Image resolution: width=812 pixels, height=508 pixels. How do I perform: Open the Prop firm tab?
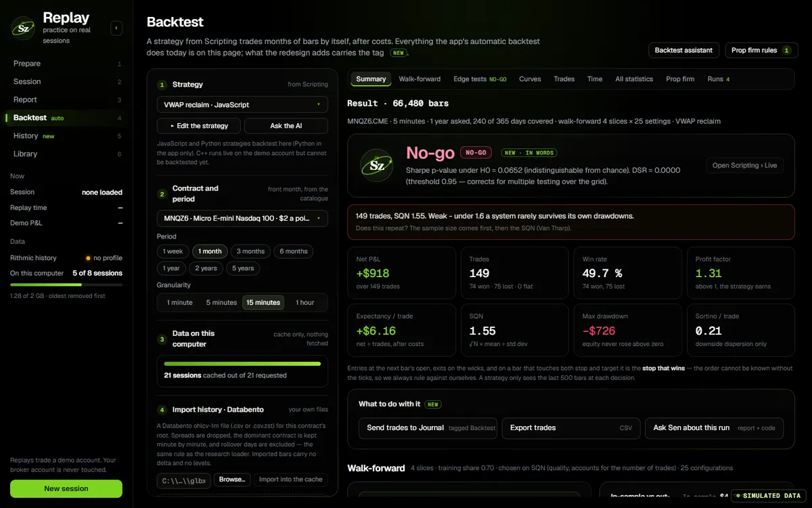click(680, 79)
